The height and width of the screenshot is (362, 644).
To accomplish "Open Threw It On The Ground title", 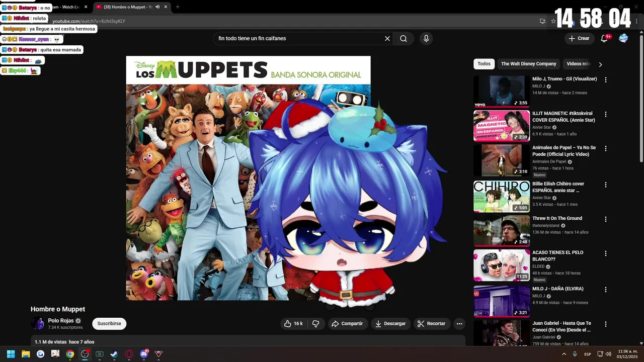I will pos(557,218).
